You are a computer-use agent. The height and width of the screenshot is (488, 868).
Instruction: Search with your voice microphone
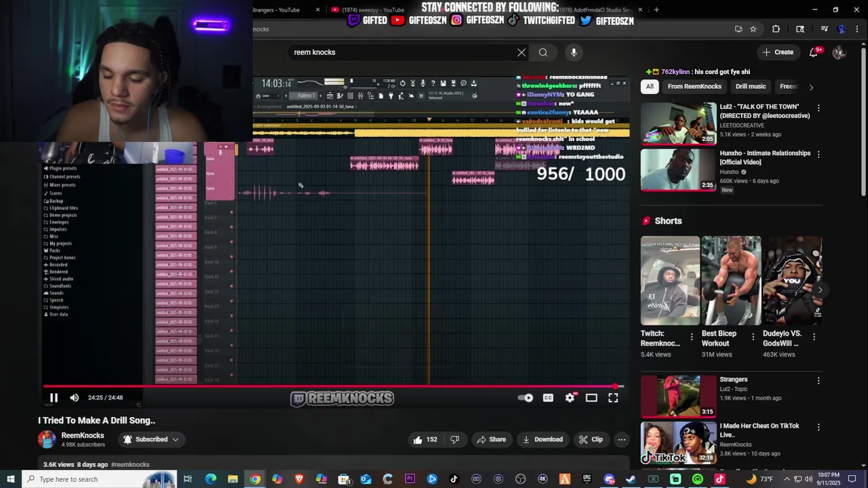click(574, 52)
